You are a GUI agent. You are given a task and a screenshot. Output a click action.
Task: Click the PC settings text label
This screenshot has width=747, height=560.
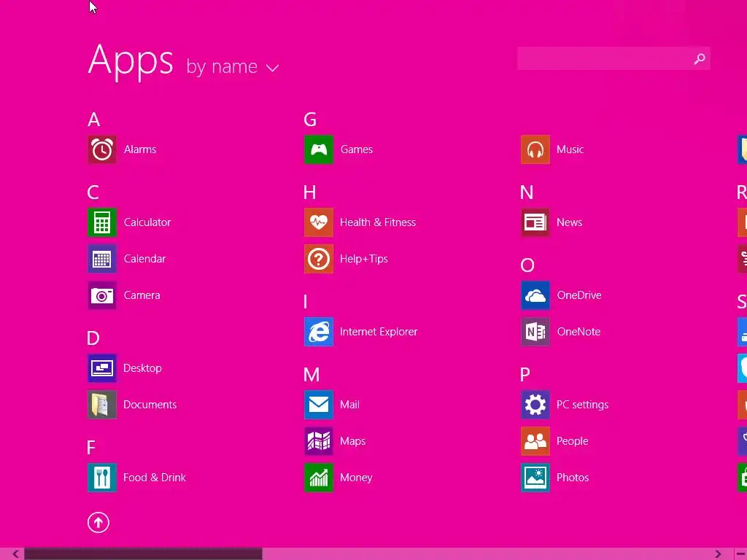(583, 405)
